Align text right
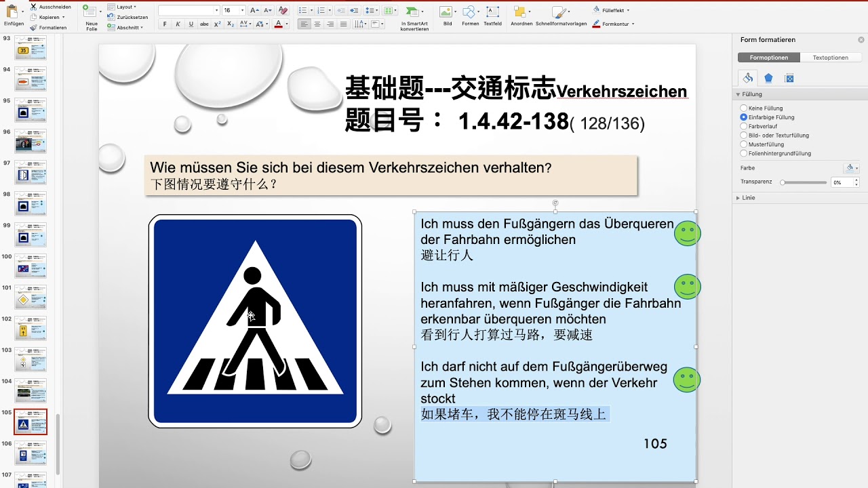868x488 pixels. [330, 24]
